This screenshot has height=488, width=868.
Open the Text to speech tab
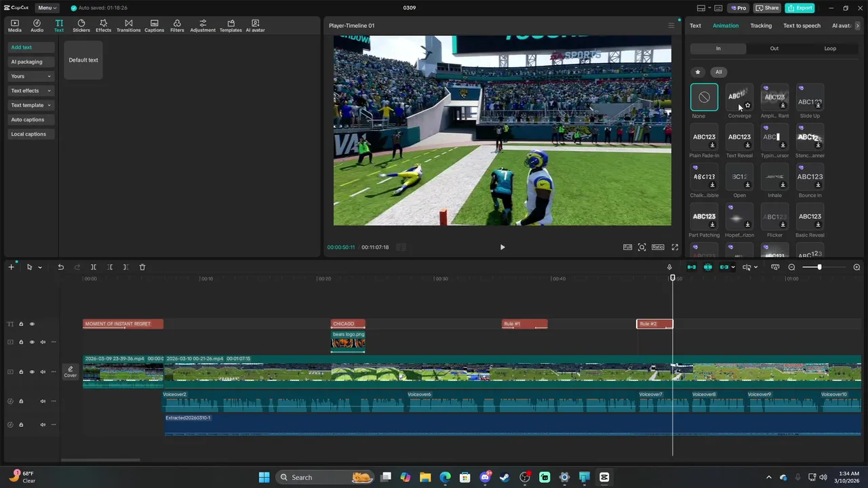point(802,26)
